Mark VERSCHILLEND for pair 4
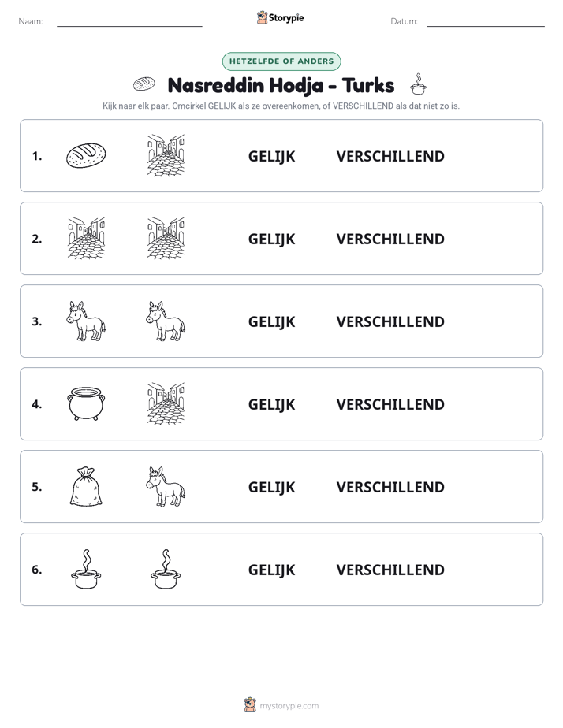Screen dimensions: 563x728 pos(390,404)
